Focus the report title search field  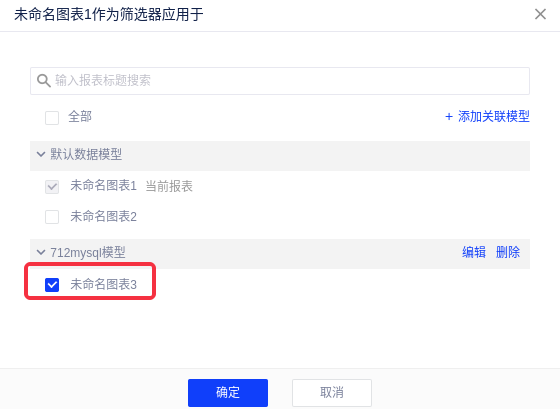280,81
